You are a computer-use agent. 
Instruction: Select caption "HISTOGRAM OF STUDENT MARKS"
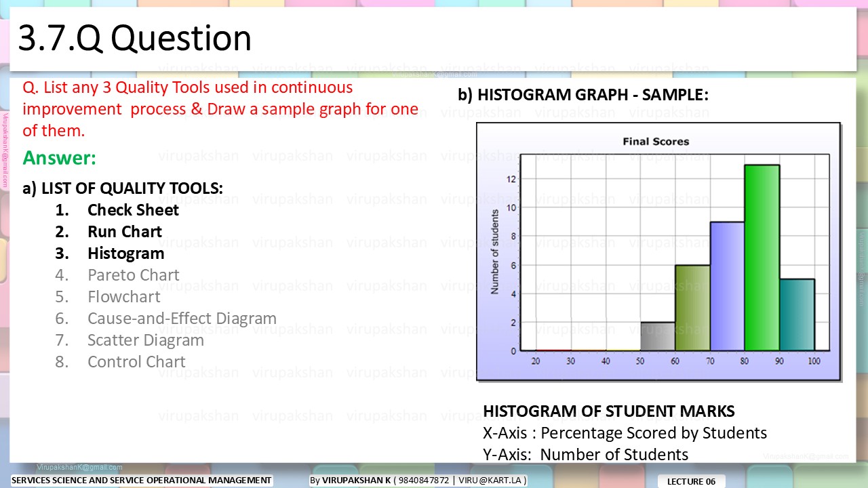coord(609,411)
